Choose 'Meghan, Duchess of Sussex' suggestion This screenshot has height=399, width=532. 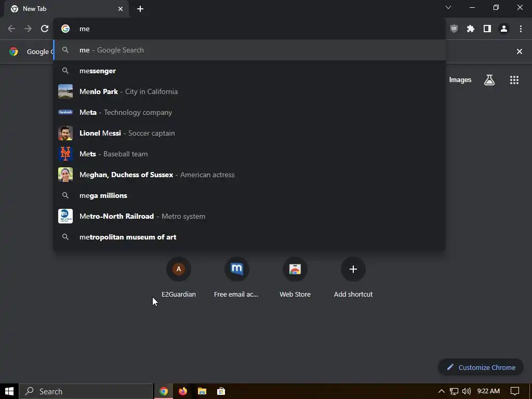click(249, 175)
